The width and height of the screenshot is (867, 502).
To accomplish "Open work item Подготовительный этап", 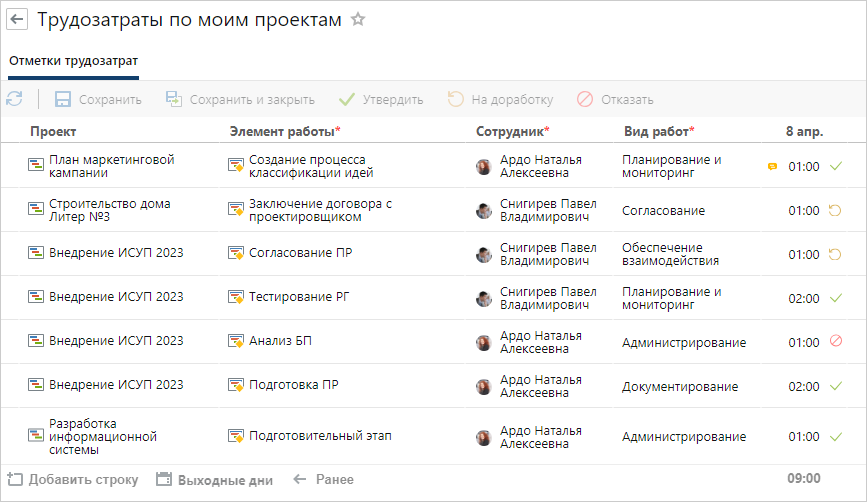I will [x=319, y=436].
